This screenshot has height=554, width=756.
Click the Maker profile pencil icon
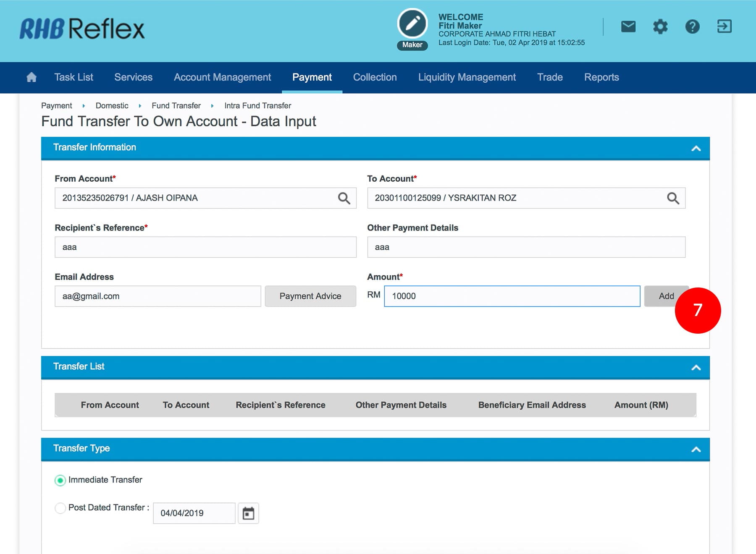pyautogui.click(x=412, y=24)
